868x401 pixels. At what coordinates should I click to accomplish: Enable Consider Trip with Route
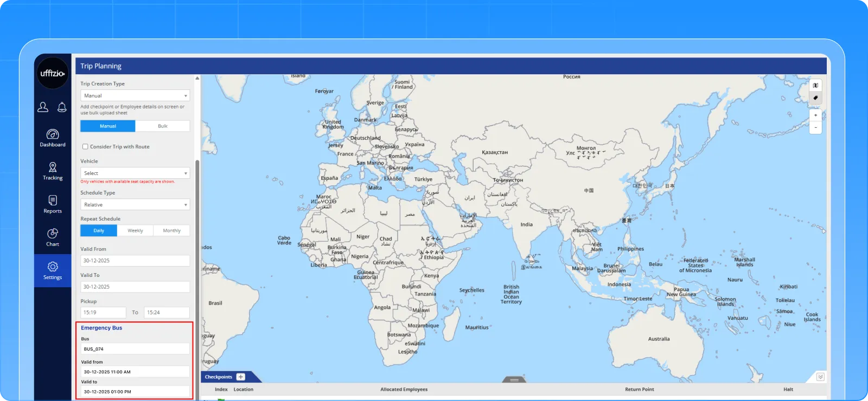[85, 147]
